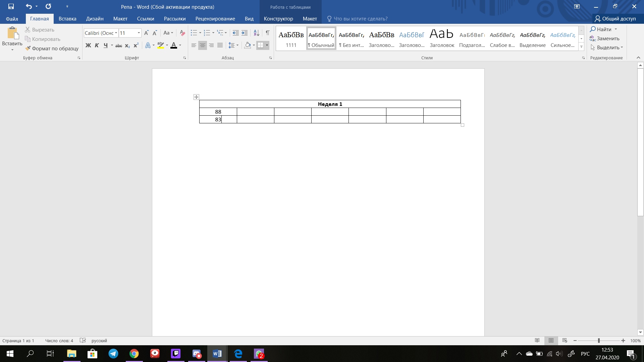Switch to the Web Layout view icon

565,341
